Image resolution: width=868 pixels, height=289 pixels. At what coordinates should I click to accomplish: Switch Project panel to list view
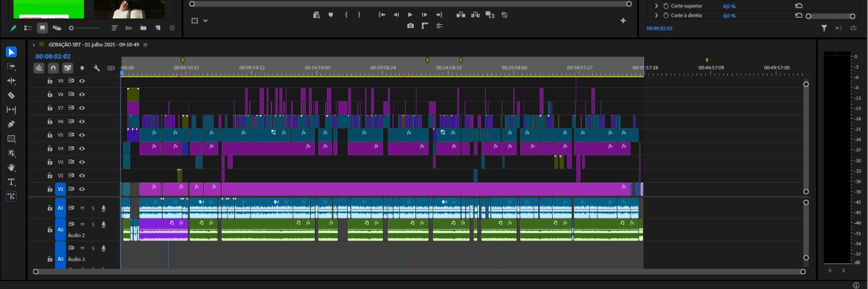pos(28,28)
